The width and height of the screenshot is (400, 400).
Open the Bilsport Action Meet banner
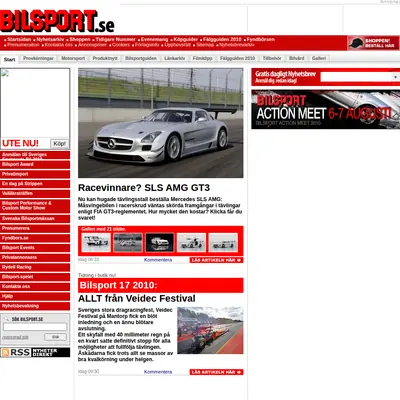[326, 110]
